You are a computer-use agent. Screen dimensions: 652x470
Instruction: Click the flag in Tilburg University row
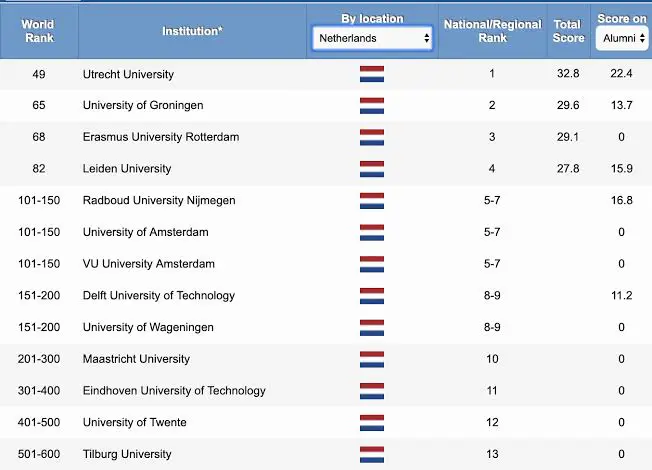coord(372,455)
